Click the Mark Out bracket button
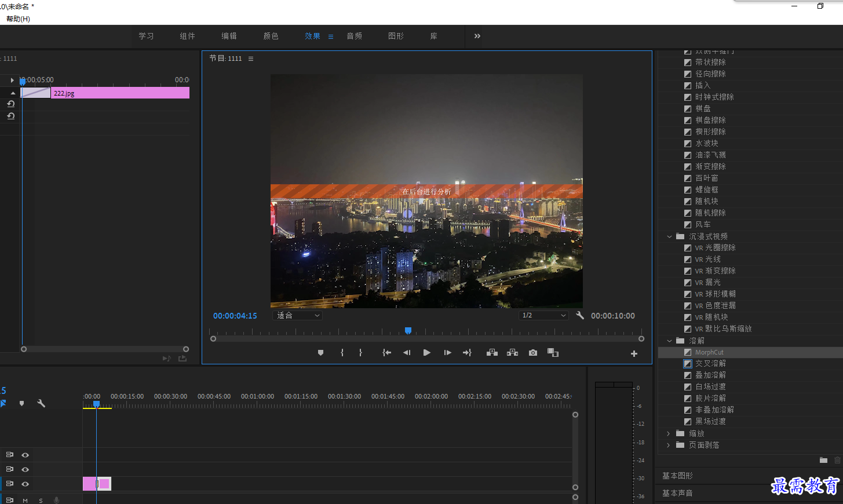The image size is (843, 504). pos(360,353)
